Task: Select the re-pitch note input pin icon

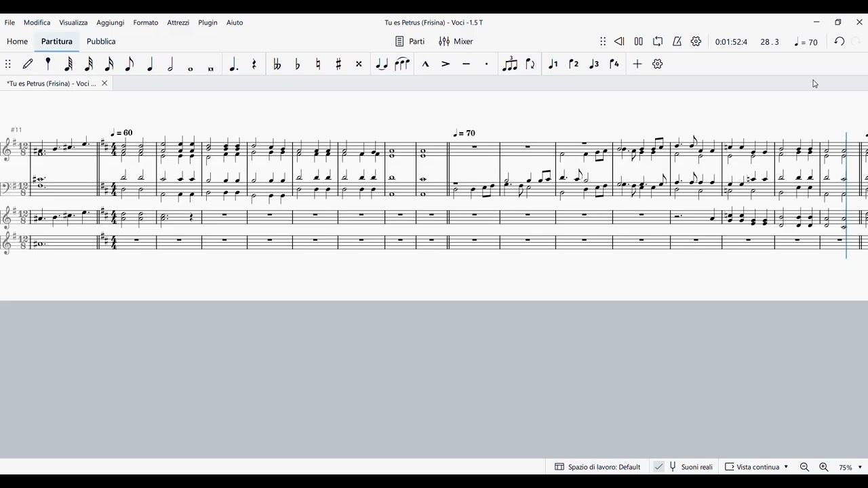Action: 48,64
